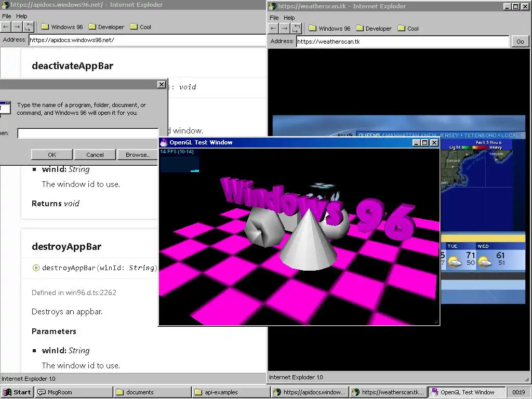Click OpenGL Test Window title bar icon
The height and width of the screenshot is (399, 532).
pyautogui.click(x=164, y=142)
